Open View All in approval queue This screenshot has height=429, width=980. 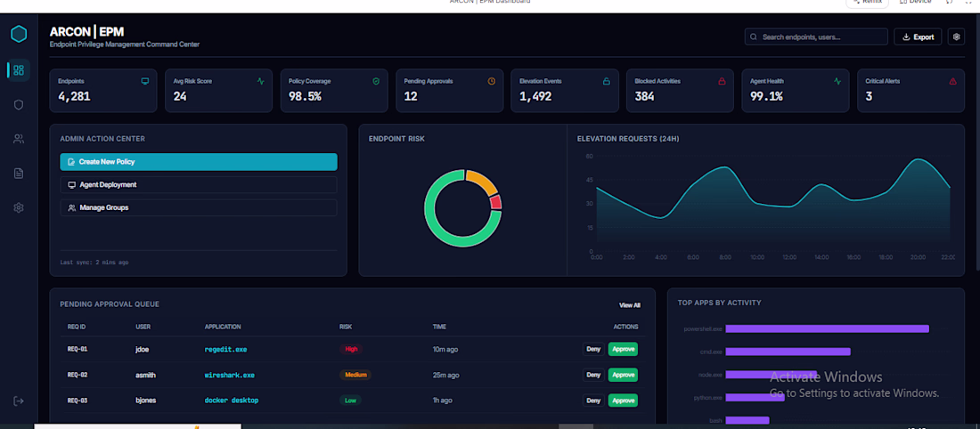pyautogui.click(x=630, y=305)
